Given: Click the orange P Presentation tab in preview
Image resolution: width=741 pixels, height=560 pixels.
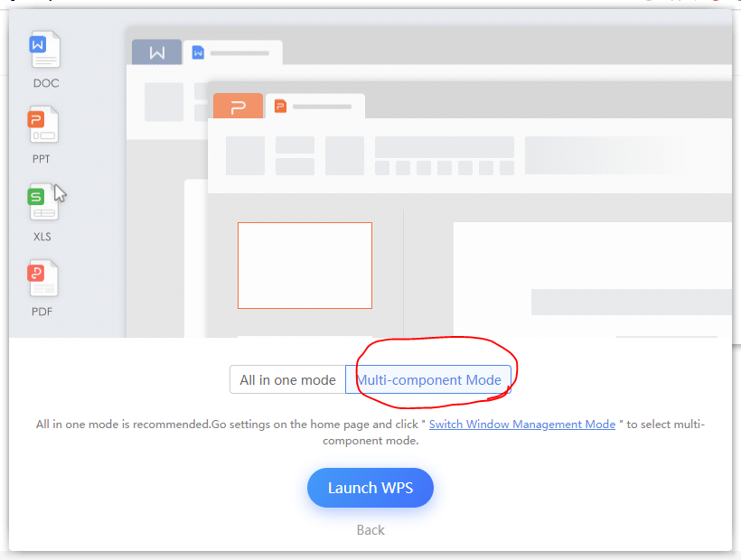Looking at the screenshot, I should (238, 106).
